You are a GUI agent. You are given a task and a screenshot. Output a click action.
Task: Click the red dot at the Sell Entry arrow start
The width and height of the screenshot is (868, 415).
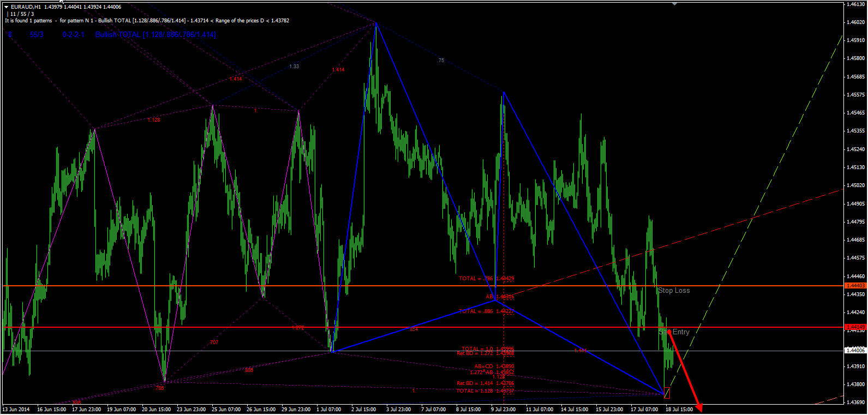(669, 331)
